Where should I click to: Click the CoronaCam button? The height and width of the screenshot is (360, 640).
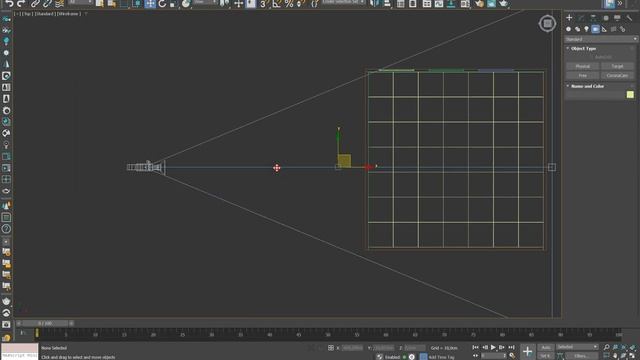617,76
